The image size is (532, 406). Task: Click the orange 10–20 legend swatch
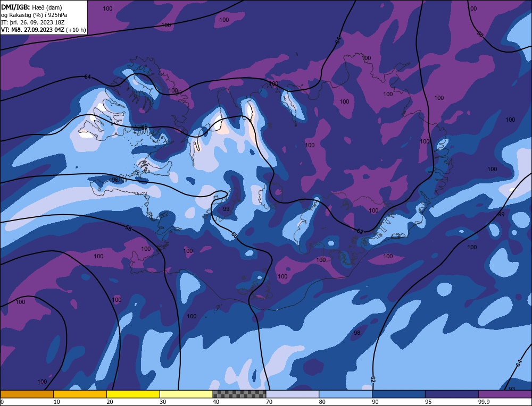pyautogui.click(x=80, y=394)
